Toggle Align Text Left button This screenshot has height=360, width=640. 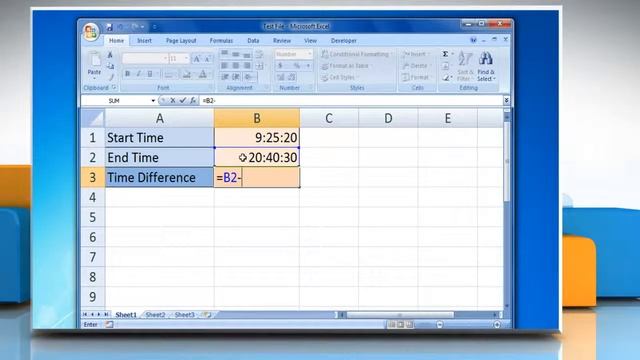point(224,66)
